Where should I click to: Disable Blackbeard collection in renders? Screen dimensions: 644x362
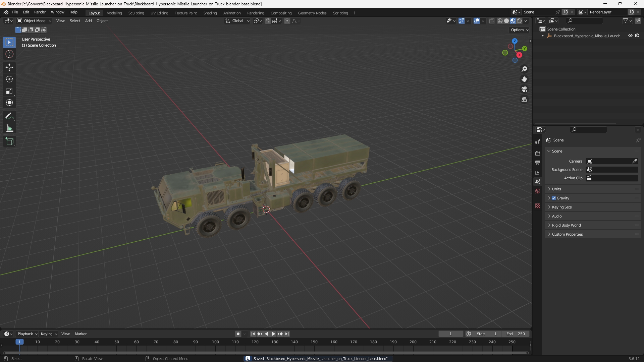click(637, 36)
